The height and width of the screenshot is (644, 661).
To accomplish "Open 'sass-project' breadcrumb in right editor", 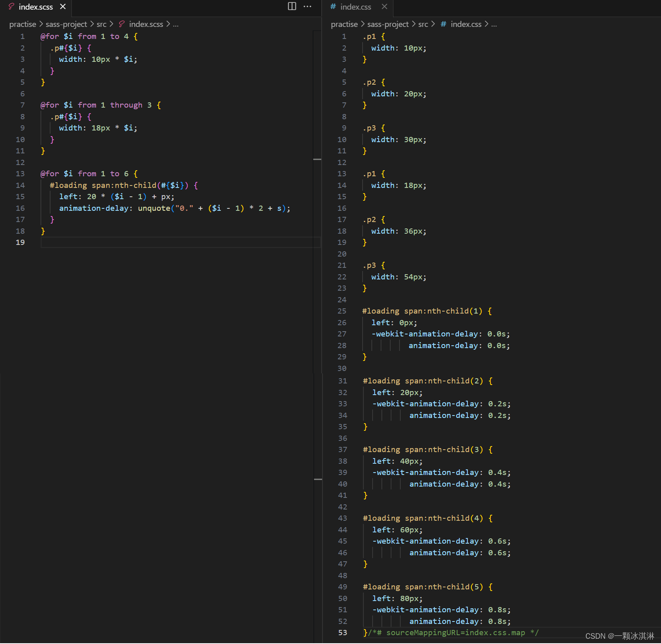I will click(388, 24).
